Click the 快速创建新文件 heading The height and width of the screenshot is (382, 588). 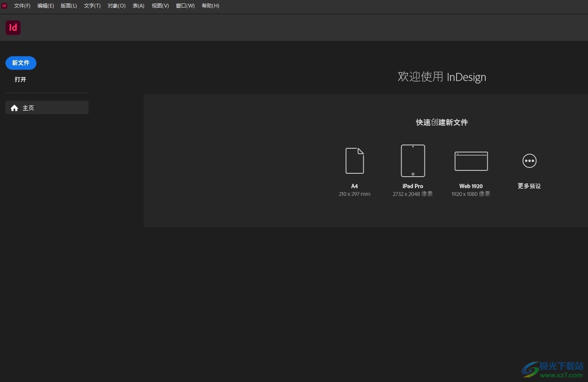(x=442, y=122)
